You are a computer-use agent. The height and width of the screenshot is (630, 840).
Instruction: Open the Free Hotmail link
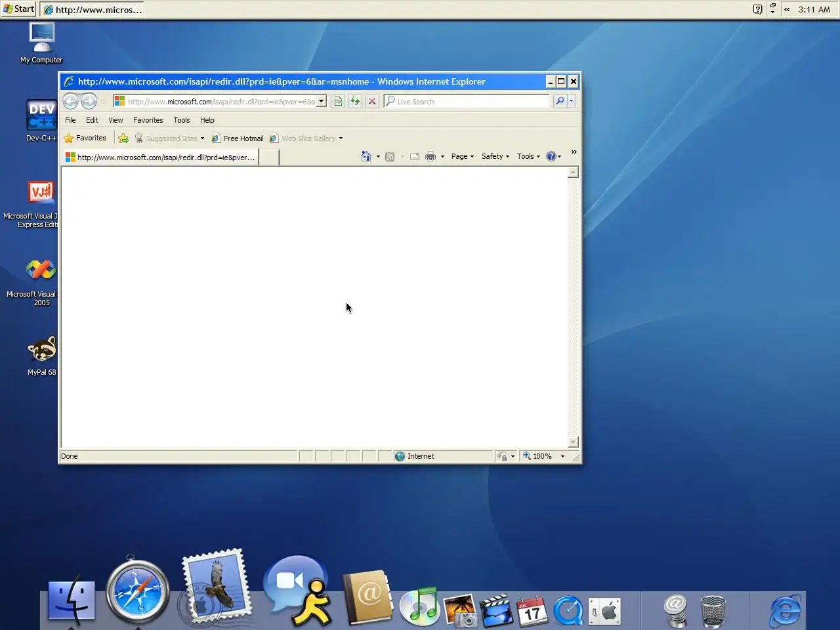tap(238, 138)
